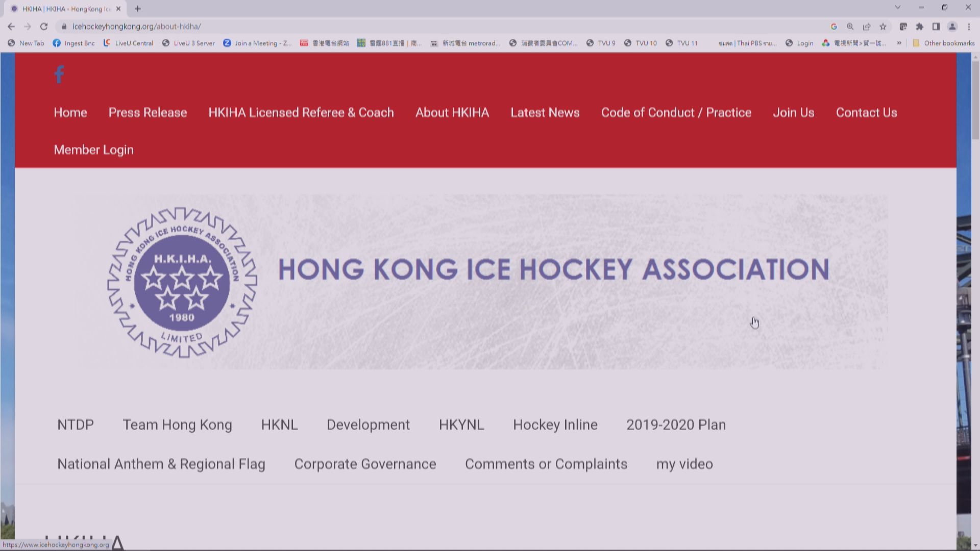Image resolution: width=980 pixels, height=551 pixels.
Task: Click the Facebook icon in the header
Action: 59,74
